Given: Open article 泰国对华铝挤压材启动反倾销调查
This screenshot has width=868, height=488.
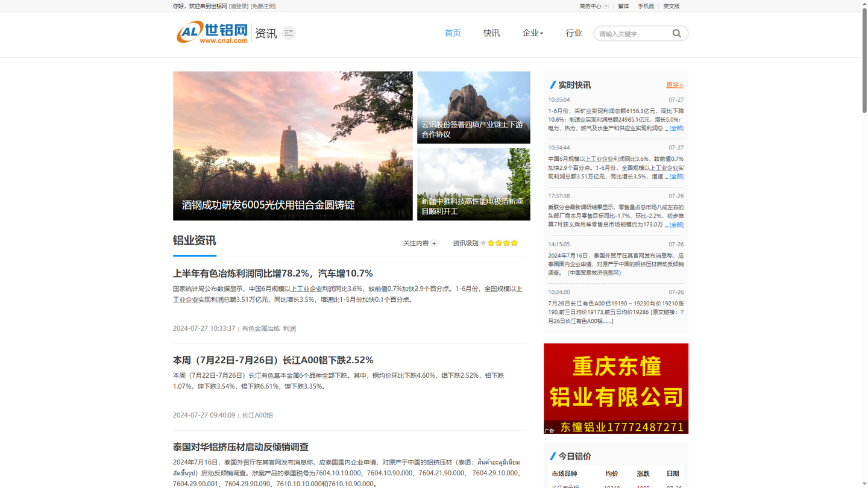Looking at the screenshot, I should tap(241, 447).
